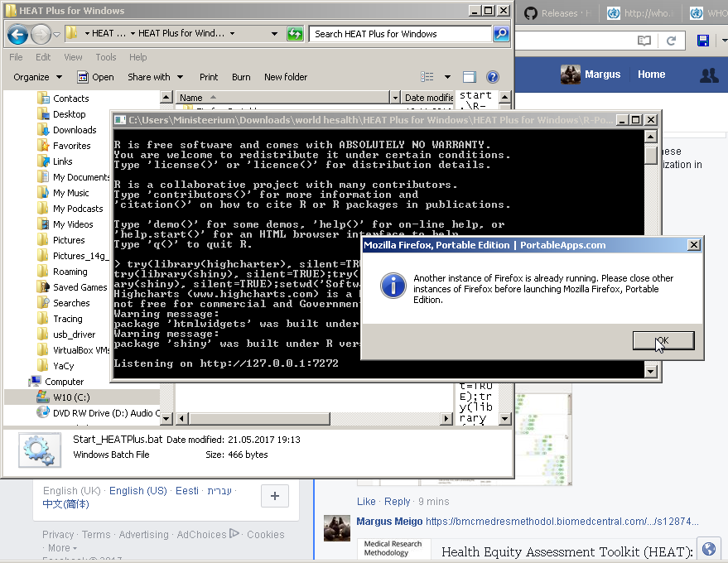728x563 pixels.
Task: Open the biomedcentral.com article link
Action: click(562, 522)
